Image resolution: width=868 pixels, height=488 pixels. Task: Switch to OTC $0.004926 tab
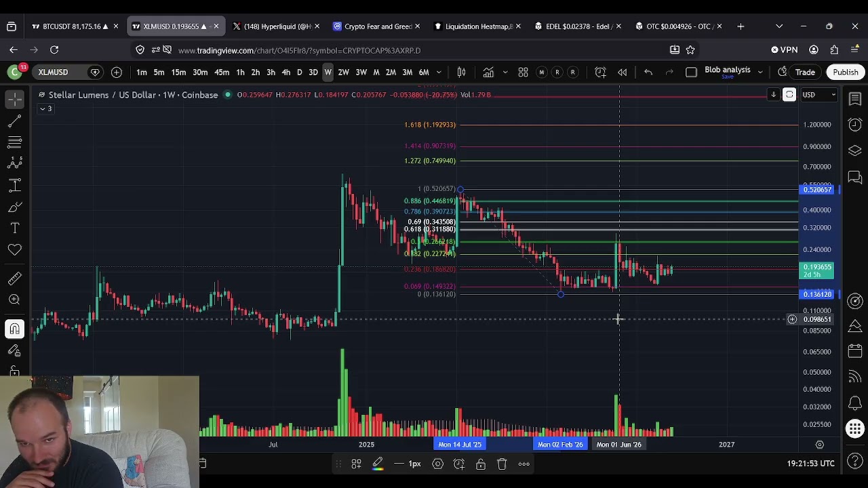pyautogui.click(x=678, y=26)
